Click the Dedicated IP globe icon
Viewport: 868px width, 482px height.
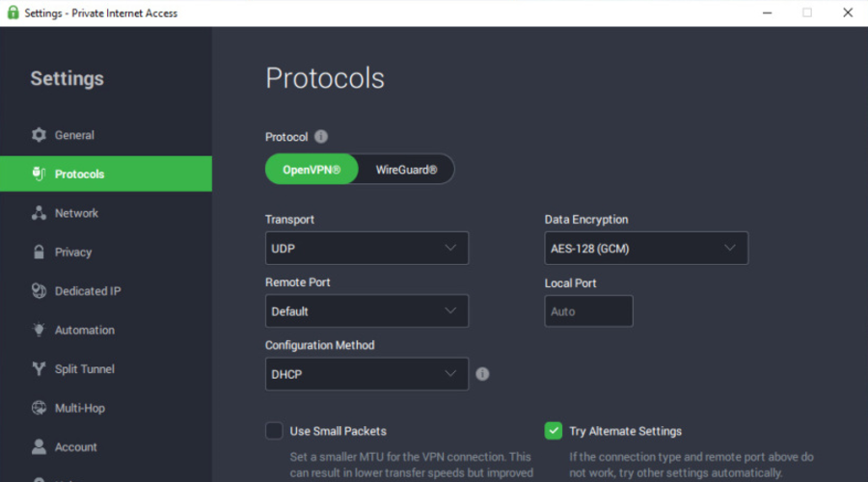point(39,291)
